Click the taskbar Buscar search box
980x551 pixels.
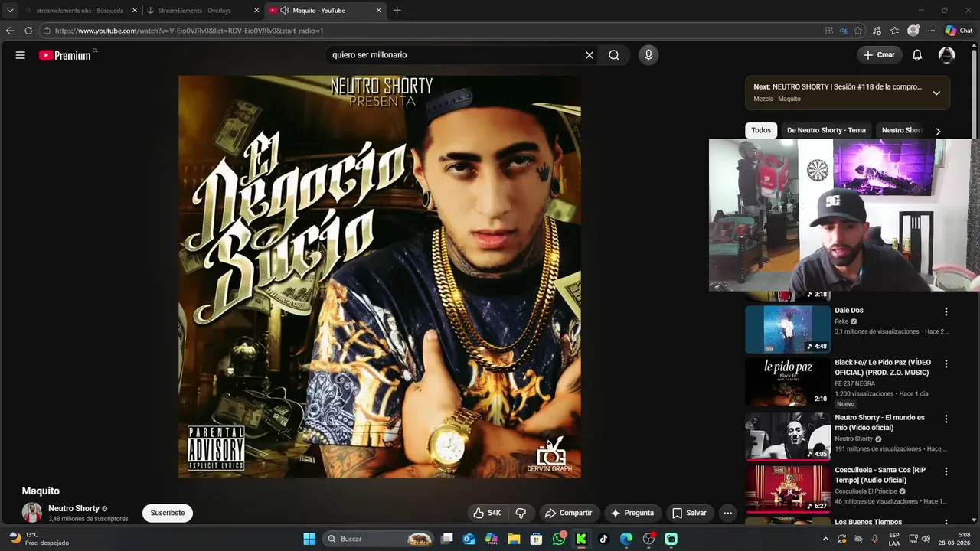tap(379, 539)
